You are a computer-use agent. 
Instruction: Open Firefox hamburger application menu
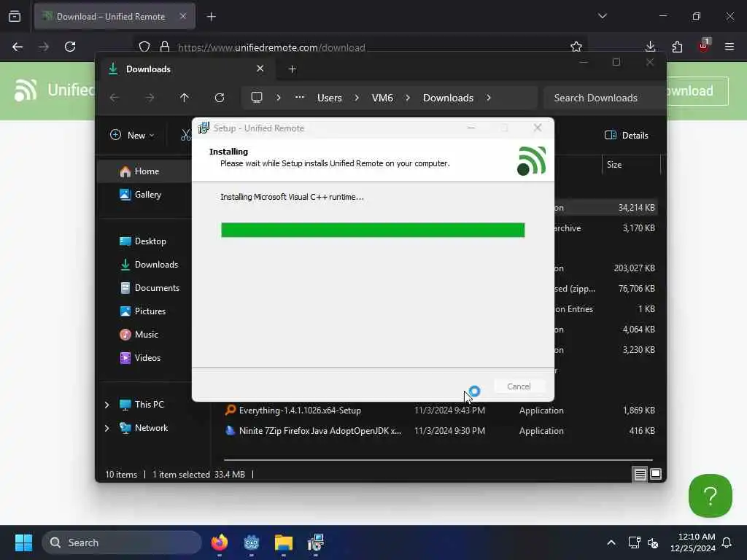[x=729, y=47]
